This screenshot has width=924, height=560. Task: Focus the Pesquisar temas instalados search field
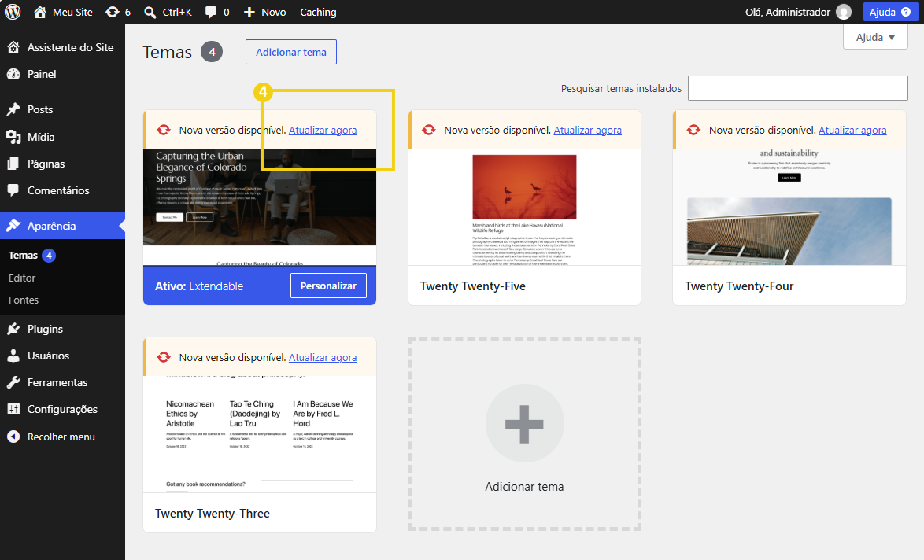(x=797, y=88)
